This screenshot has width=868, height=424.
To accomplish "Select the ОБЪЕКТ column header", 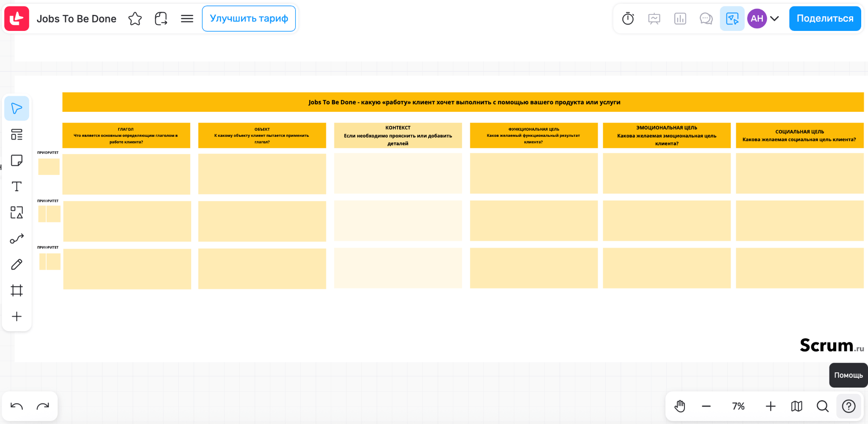I will tap(262, 136).
